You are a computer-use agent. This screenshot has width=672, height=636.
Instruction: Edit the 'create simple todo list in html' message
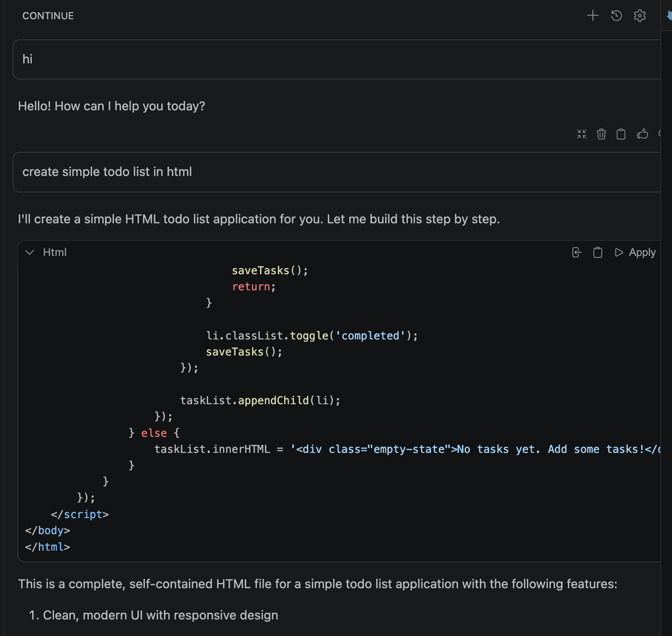pos(337,172)
